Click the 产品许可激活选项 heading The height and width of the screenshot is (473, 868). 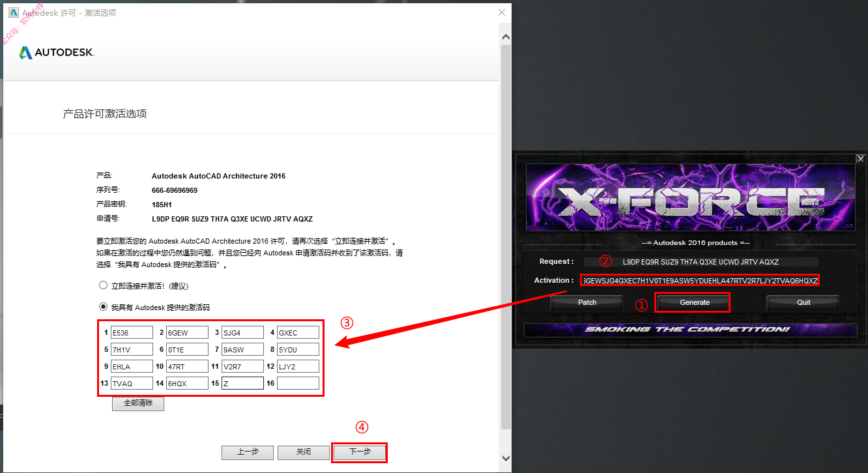[x=105, y=114]
